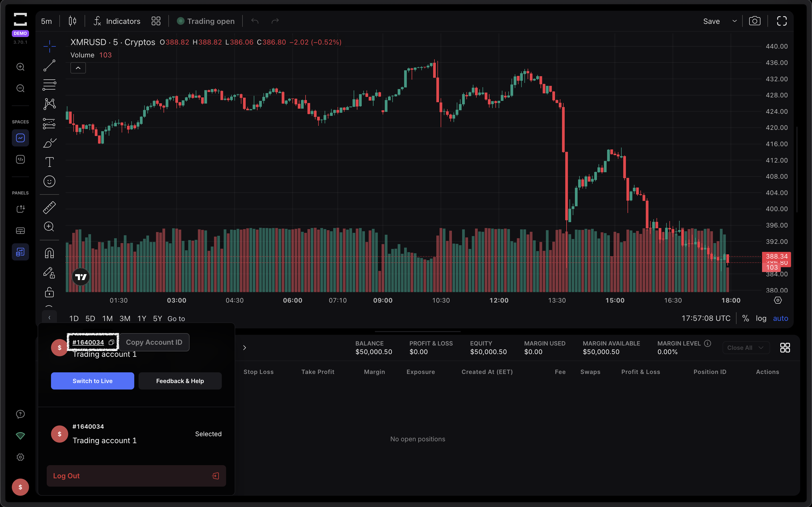Enter fullscreen chart mode
The width and height of the screenshot is (812, 507).
tap(781, 21)
